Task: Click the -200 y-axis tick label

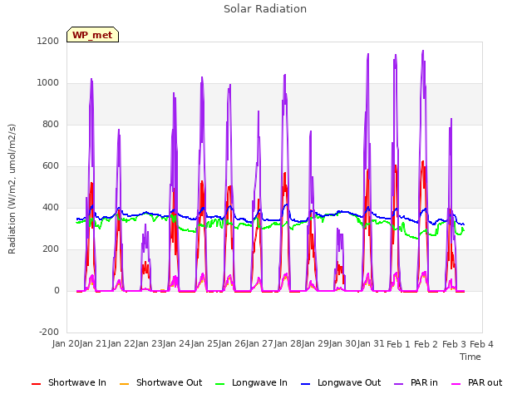Action: [49, 332]
